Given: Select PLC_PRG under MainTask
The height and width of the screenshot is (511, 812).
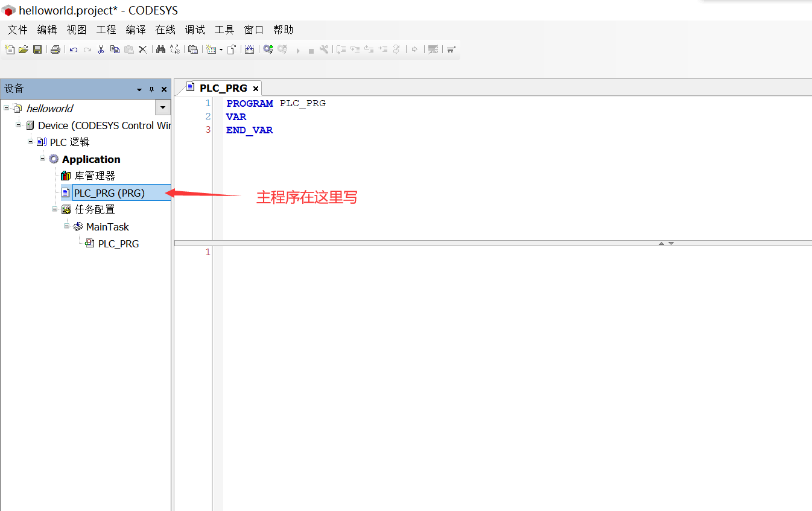Looking at the screenshot, I should (118, 243).
